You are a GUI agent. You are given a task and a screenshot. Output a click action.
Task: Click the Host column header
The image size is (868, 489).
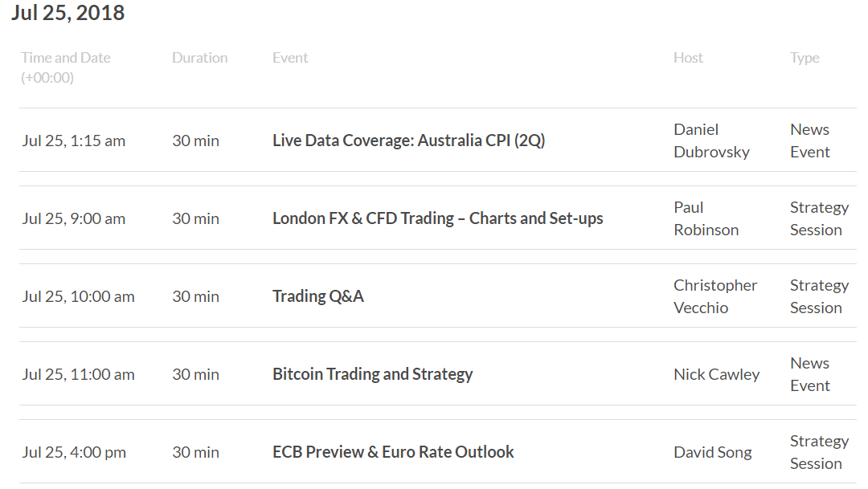tap(688, 58)
